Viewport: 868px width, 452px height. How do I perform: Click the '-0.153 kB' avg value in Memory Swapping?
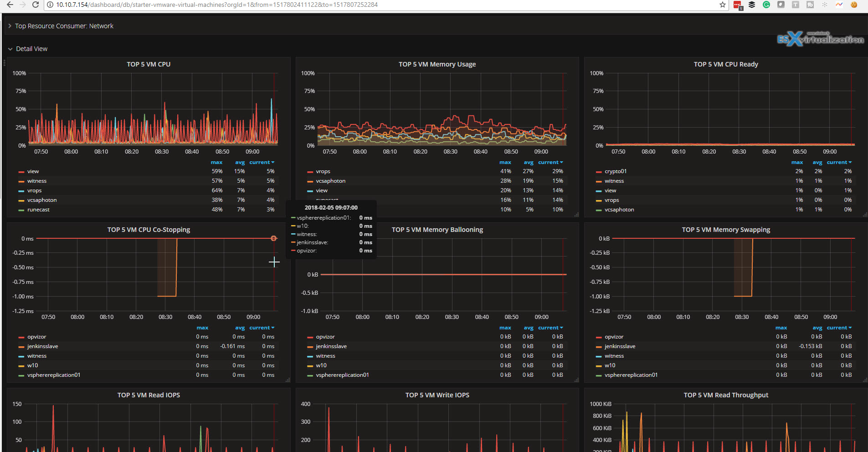coord(810,346)
